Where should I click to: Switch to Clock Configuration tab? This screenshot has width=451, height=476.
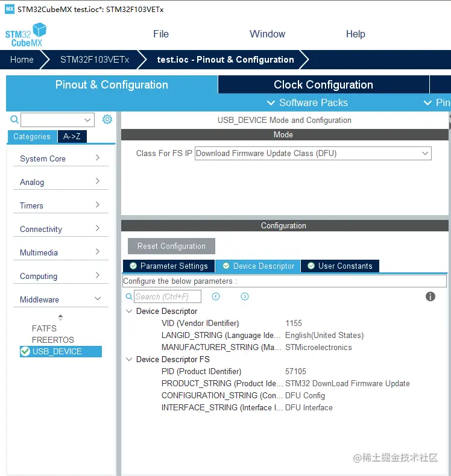pyautogui.click(x=323, y=85)
